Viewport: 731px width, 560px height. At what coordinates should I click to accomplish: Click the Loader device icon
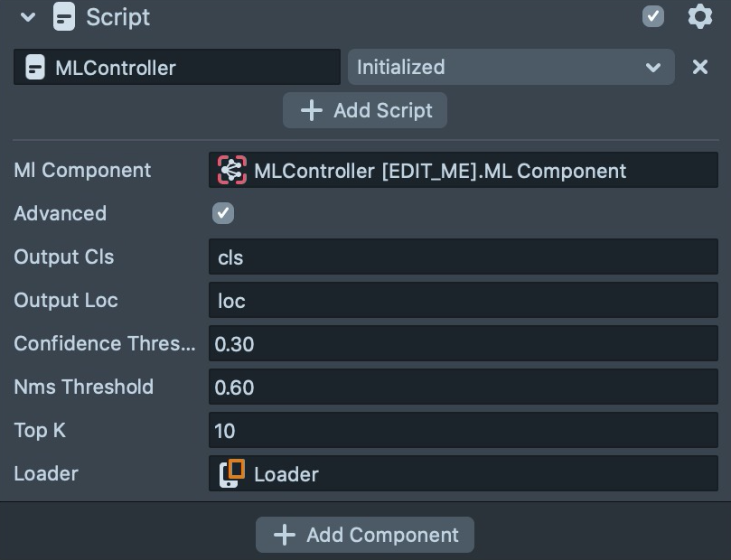tap(232, 473)
